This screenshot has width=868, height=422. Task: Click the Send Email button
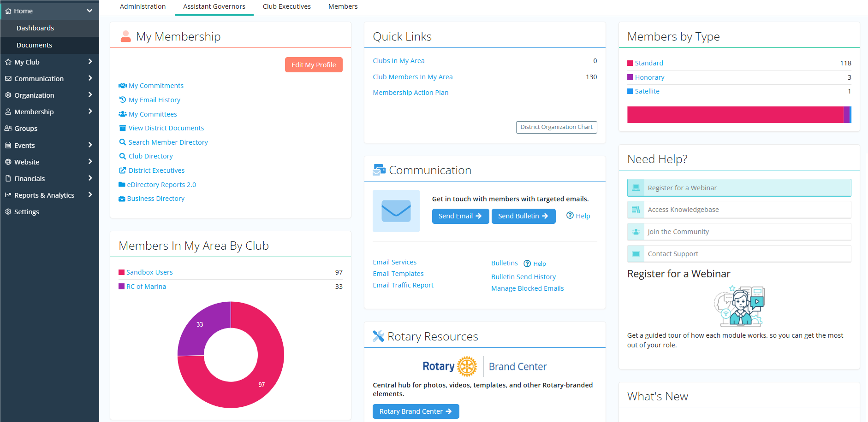460,216
